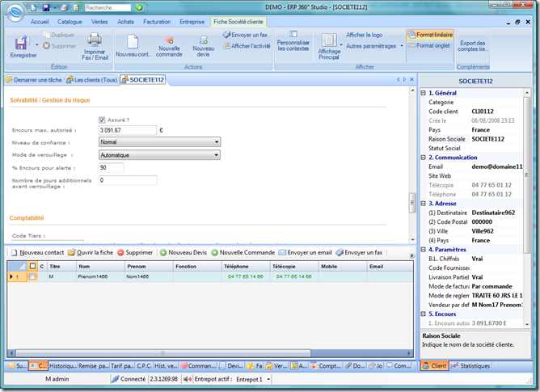Open the Comman... bottom tab
Viewport: 540px width, 392px height.
pos(198,366)
